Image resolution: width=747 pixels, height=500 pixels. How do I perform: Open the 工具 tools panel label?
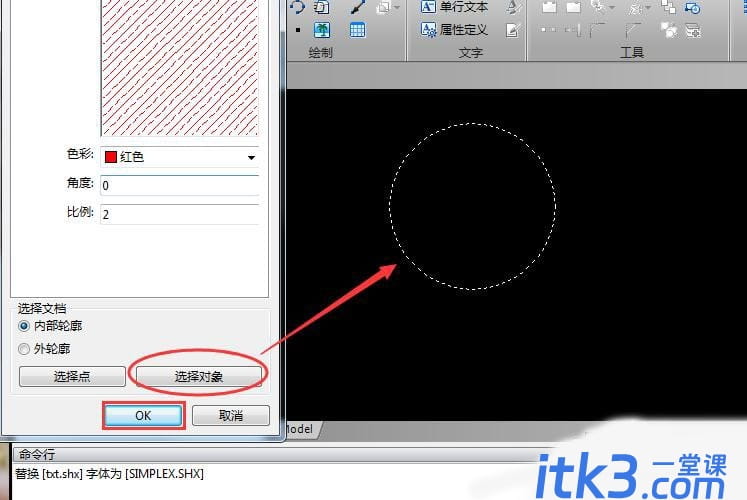[632, 52]
